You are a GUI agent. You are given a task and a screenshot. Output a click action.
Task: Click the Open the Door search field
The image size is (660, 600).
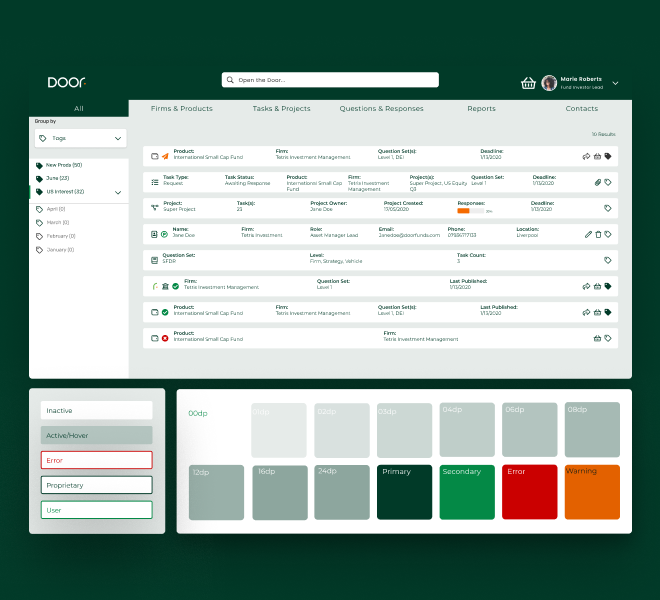pos(330,80)
